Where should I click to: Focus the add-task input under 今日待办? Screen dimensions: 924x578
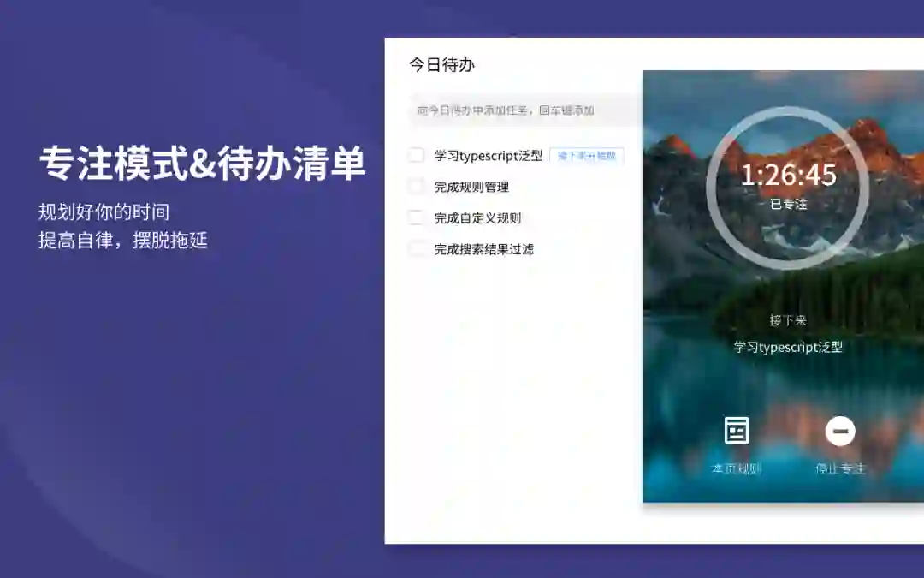[525, 110]
